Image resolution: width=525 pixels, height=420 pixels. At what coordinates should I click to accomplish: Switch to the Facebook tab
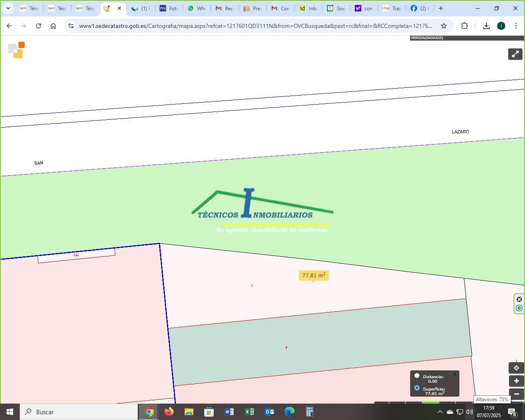click(x=420, y=8)
